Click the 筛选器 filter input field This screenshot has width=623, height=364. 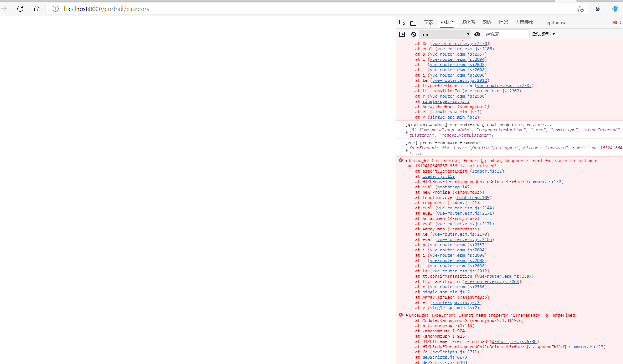coord(506,34)
